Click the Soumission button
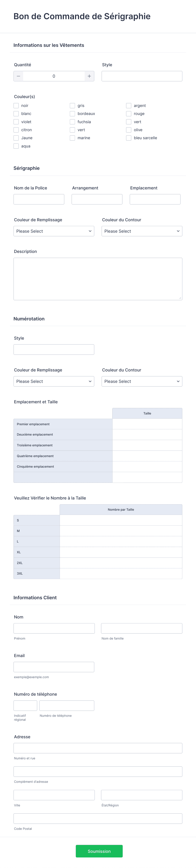 pyautogui.click(x=99, y=851)
